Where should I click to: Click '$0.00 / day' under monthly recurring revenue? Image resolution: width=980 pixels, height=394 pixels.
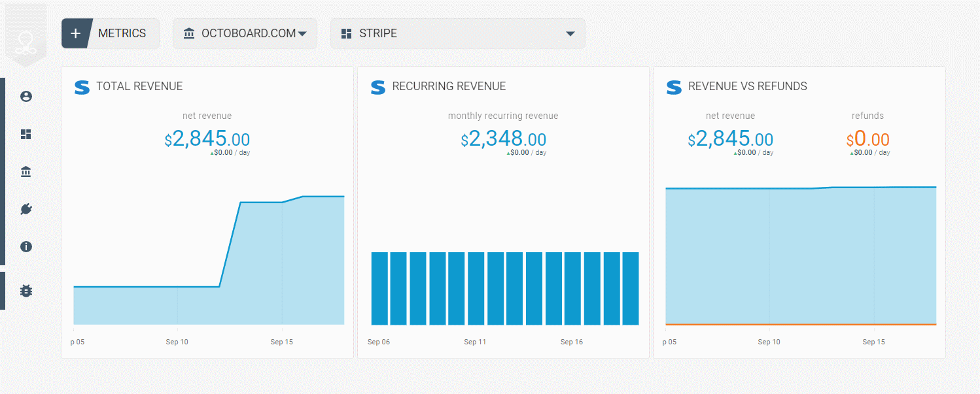pyautogui.click(x=527, y=153)
